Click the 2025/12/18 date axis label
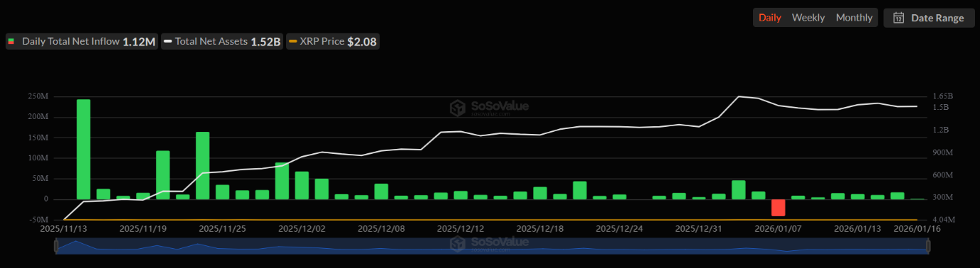980x268 pixels. [x=539, y=229]
